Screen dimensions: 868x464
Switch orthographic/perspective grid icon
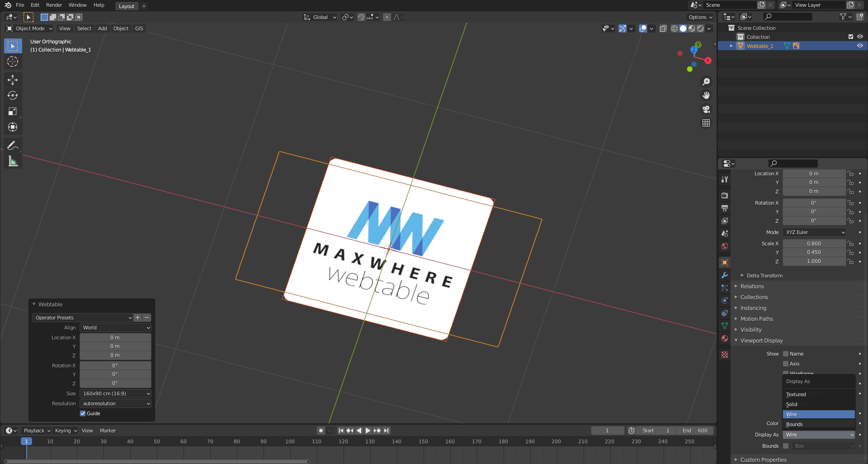(x=706, y=123)
